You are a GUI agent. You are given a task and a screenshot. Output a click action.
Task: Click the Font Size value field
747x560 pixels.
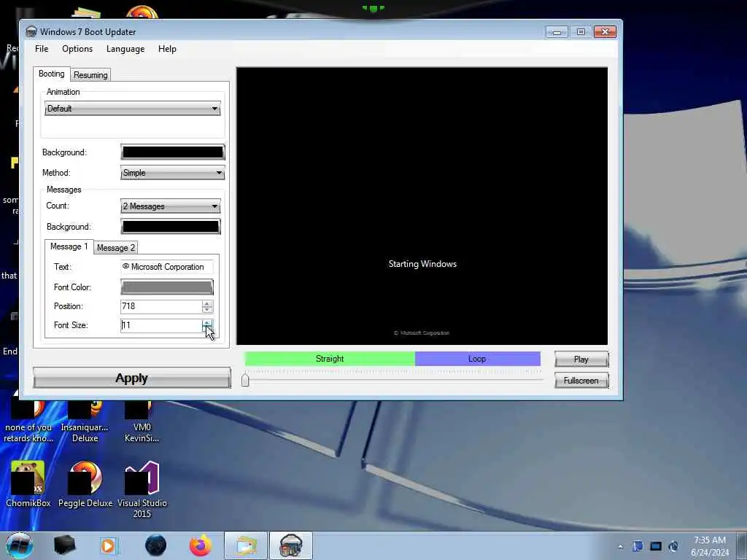161,325
